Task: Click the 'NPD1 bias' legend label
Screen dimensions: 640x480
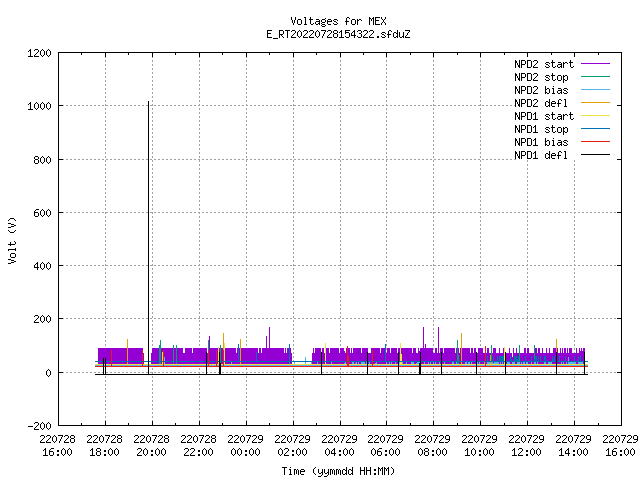Action: tap(541, 142)
